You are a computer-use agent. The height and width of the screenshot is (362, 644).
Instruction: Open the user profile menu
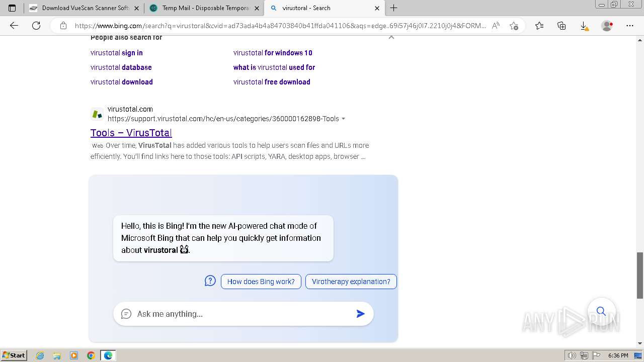click(607, 26)
